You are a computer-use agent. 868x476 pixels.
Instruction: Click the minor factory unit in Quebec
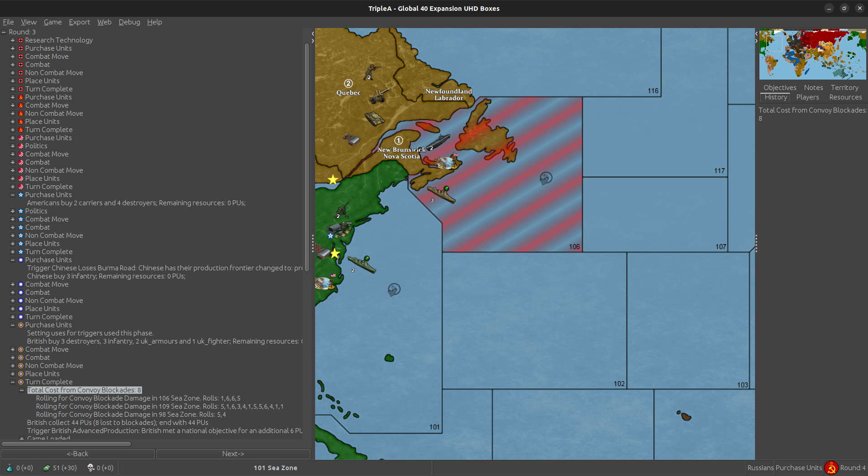pyautogui.click(x=351, y=139)
